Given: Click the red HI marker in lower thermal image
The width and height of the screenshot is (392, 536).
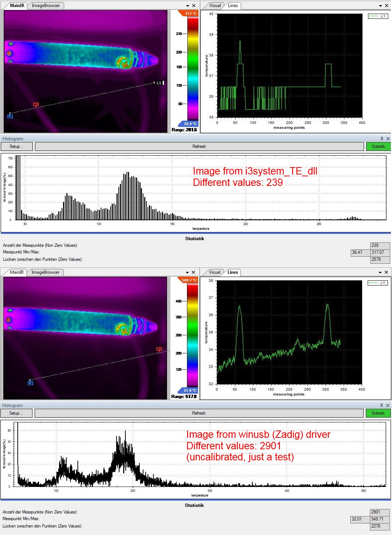Looking at the screenshot, I should click(159, 349).
